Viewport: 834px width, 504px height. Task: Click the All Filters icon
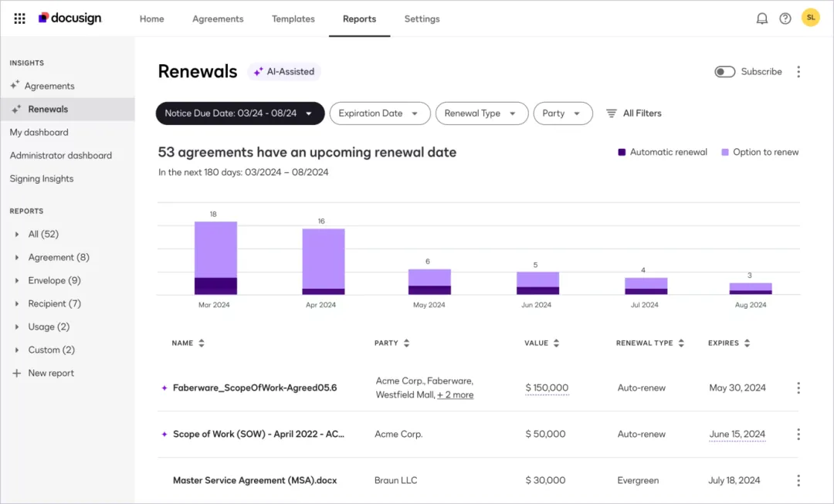611,113
